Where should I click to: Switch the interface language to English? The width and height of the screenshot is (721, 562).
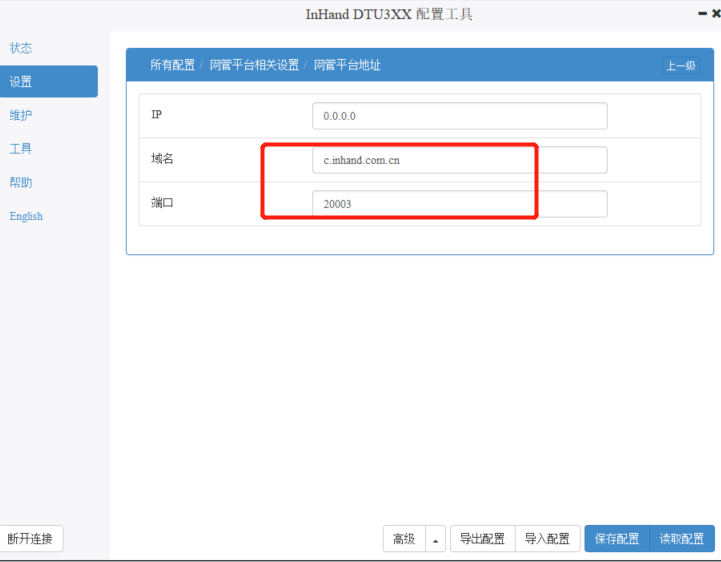[26, 216]
